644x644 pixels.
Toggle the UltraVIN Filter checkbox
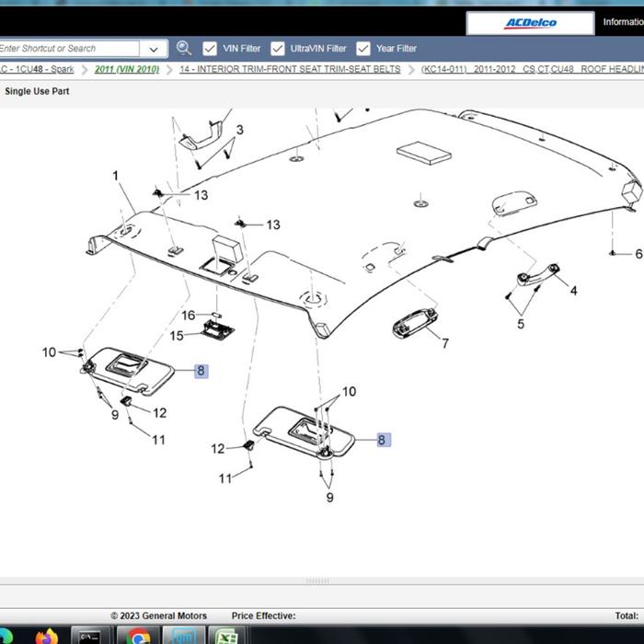point(278,48)
